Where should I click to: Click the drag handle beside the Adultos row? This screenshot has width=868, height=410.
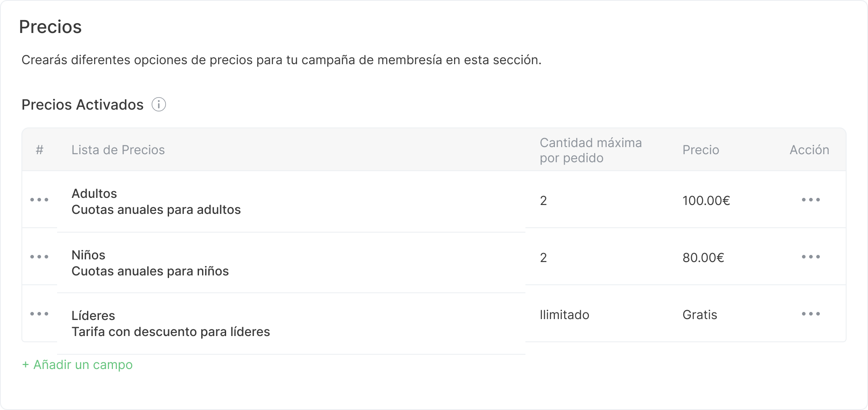pos(40,200)
